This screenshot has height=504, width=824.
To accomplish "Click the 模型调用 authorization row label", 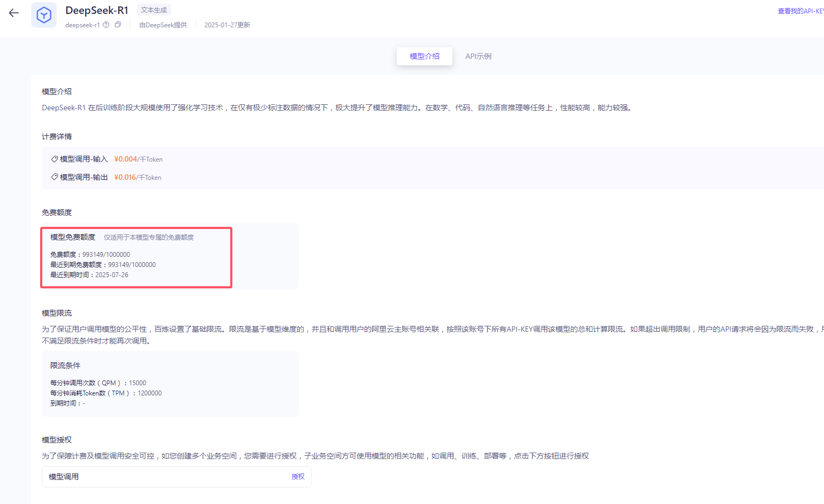I will coord(64,477).
